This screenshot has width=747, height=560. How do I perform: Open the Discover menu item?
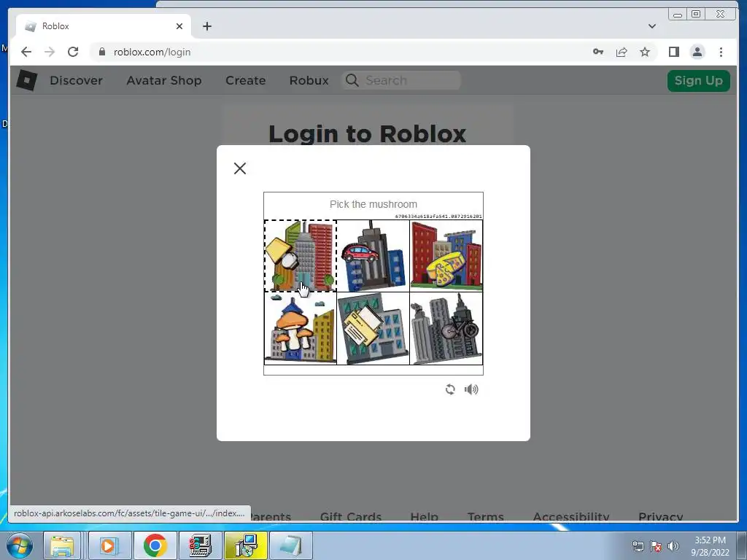tap(76, 80)
